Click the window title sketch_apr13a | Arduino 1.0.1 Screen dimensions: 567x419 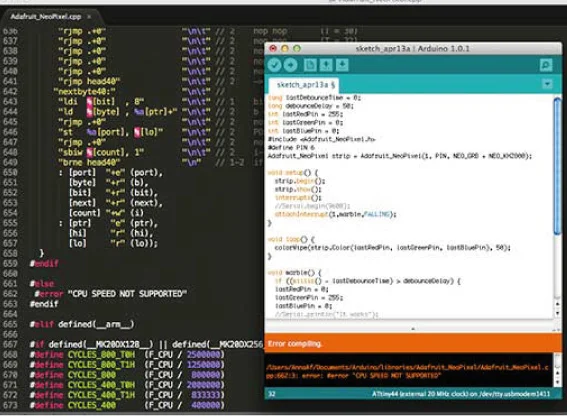pos(412,48)
